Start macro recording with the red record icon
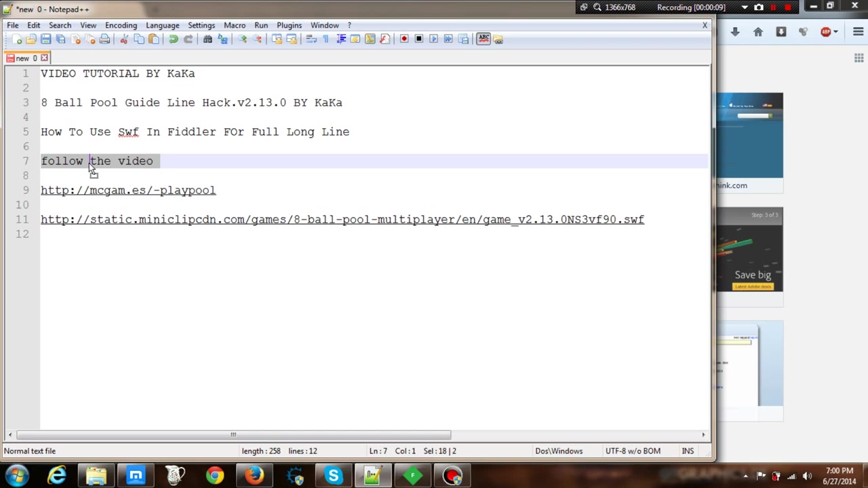 pos(404,39)
